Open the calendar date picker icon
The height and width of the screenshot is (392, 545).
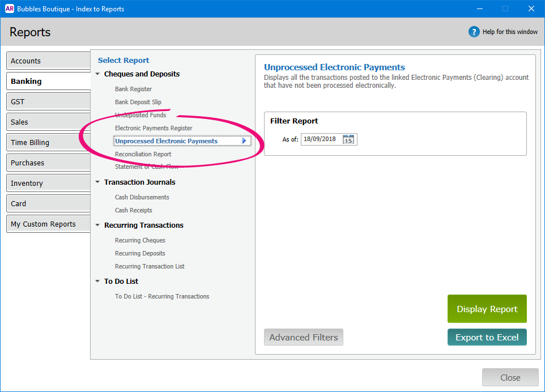(348, 139)
